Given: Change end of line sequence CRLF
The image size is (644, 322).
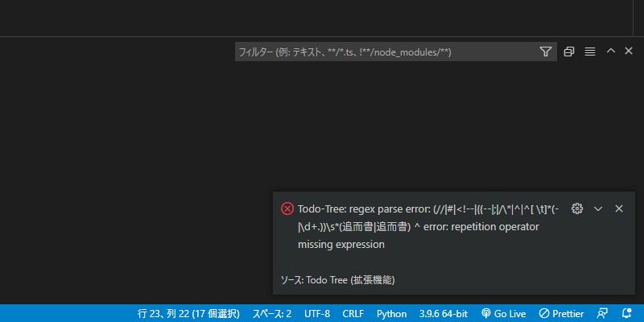Looking at the screenshot, I should pyautogui.click(x=353, y=314).
